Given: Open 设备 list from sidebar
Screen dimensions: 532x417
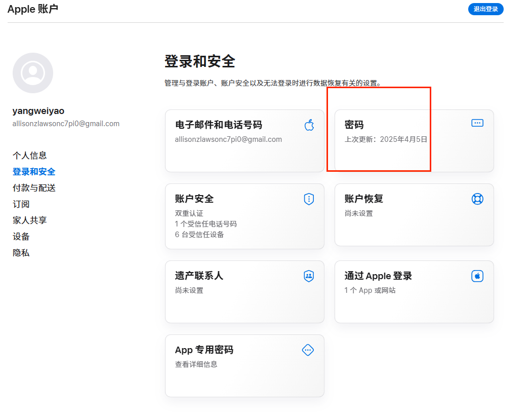Looking at the screenshot, I should (x=21, y=237).
